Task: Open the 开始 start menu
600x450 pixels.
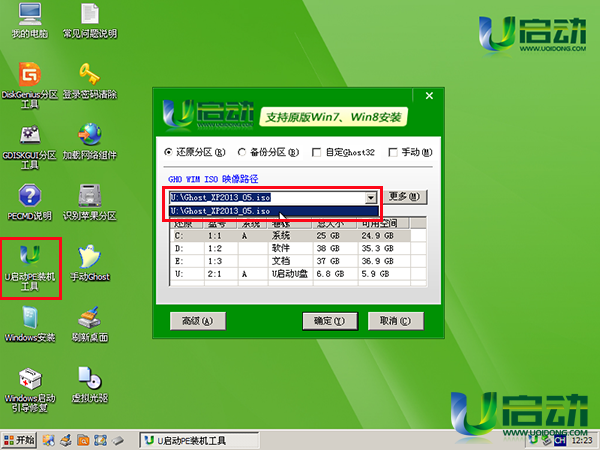Action: coord(19,440)
